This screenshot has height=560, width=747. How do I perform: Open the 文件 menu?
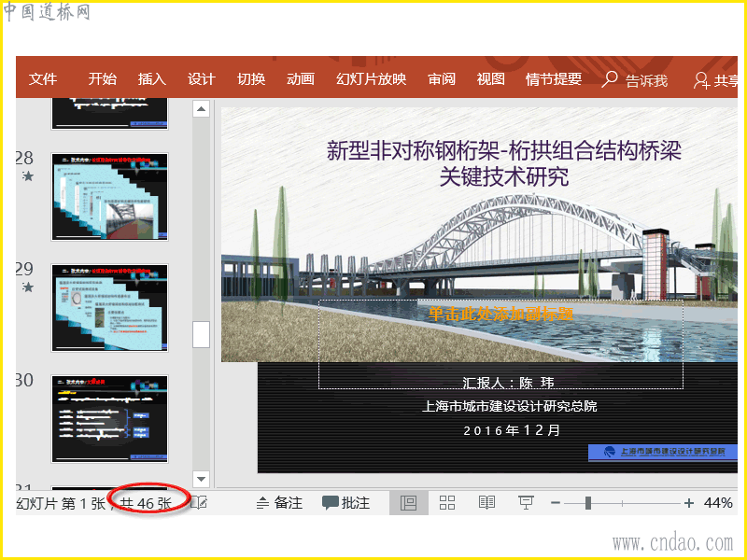tap(42, 78)
